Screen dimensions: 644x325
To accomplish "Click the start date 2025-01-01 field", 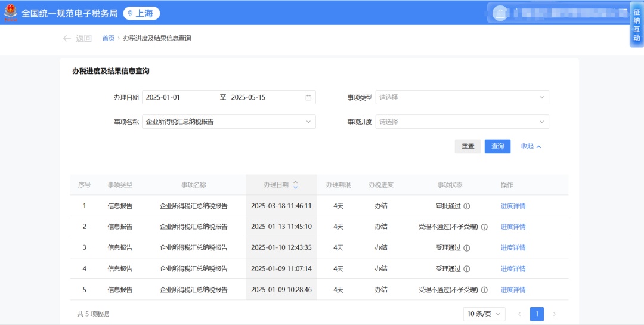I will pyautogui.click(x=179, y=97).
